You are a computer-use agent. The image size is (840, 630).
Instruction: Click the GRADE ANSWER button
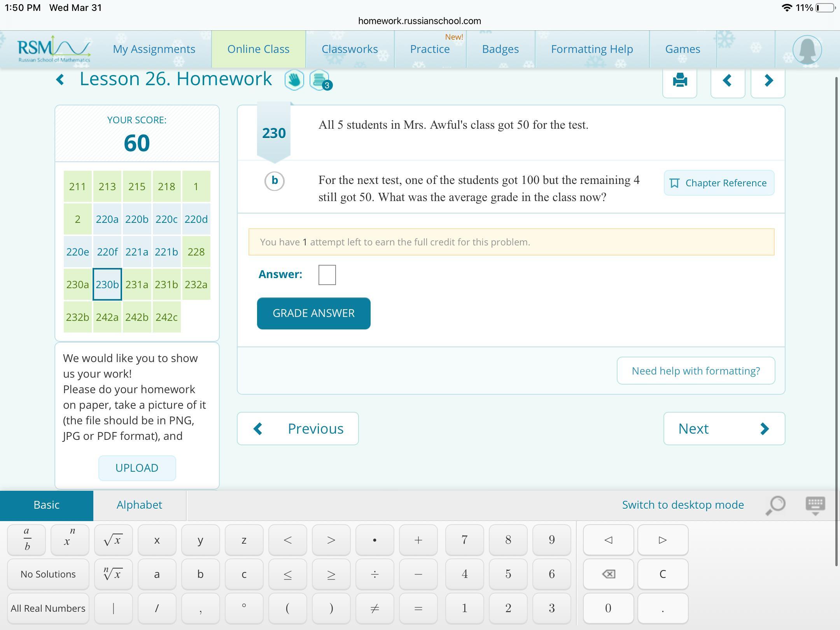tap(313, 313)
